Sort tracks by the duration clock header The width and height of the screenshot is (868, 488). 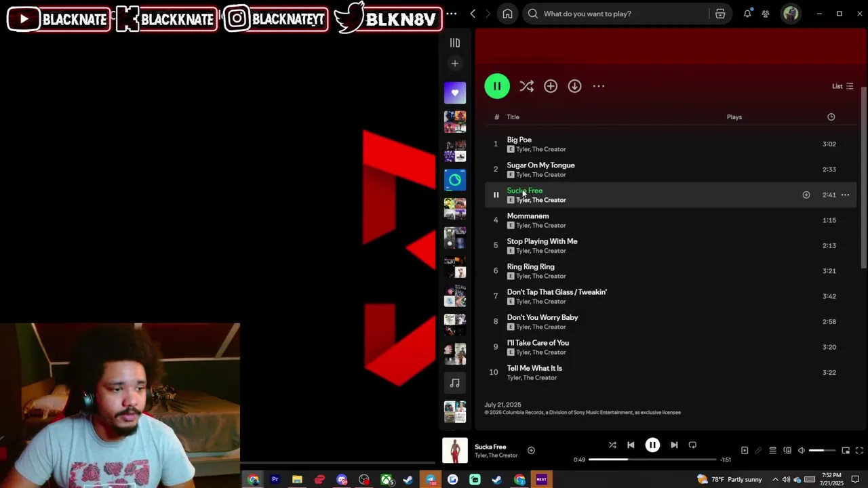[x=831, y=117]
